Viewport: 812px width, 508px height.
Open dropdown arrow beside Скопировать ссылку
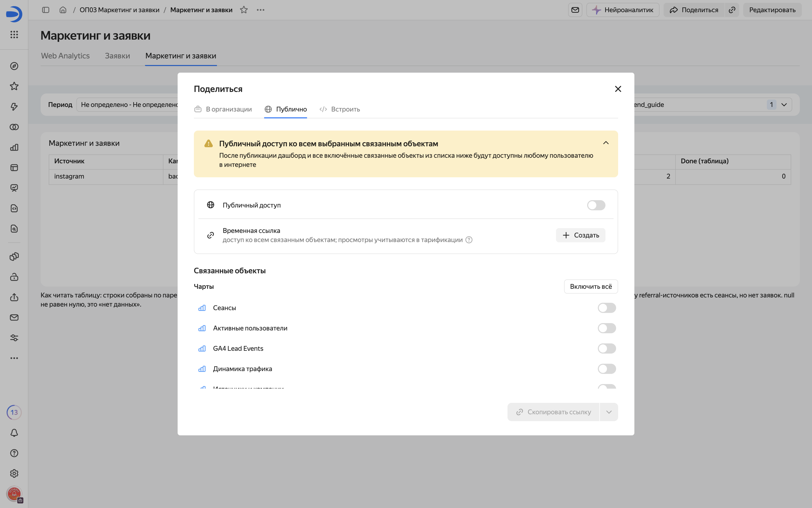[x=609, y=412]
